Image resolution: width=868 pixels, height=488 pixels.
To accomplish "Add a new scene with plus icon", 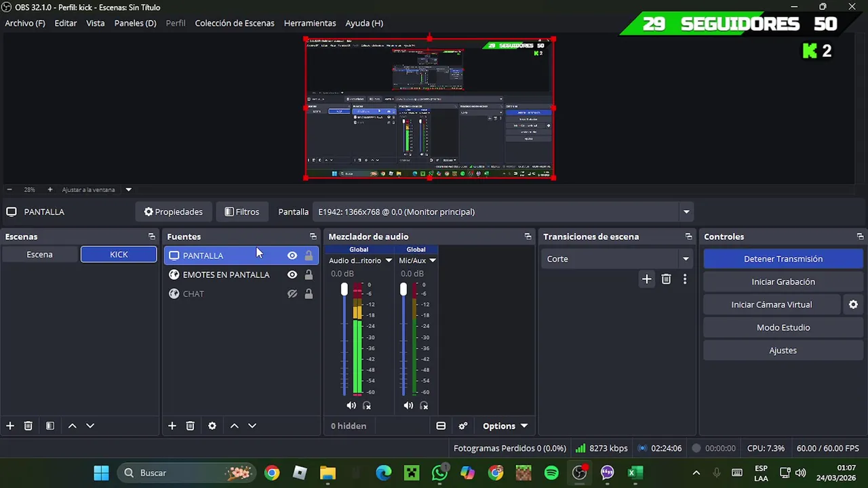I will click(x=10, y=426).
